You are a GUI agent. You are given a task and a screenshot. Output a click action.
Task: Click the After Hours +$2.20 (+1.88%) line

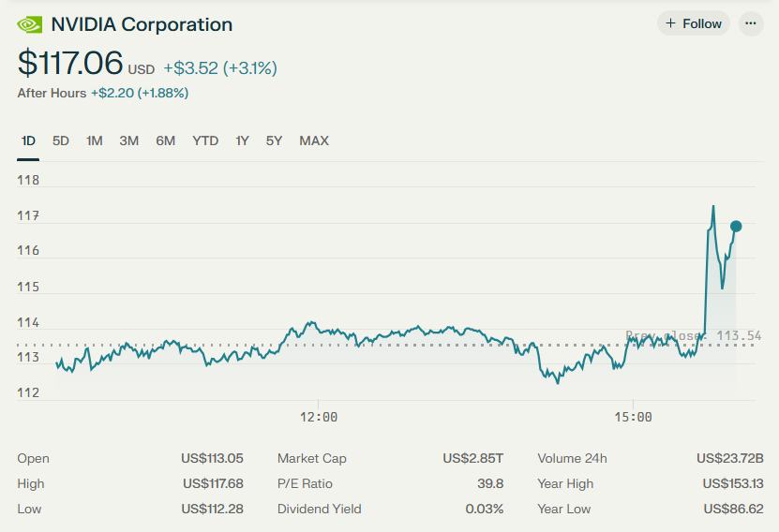tap(103, 93)
